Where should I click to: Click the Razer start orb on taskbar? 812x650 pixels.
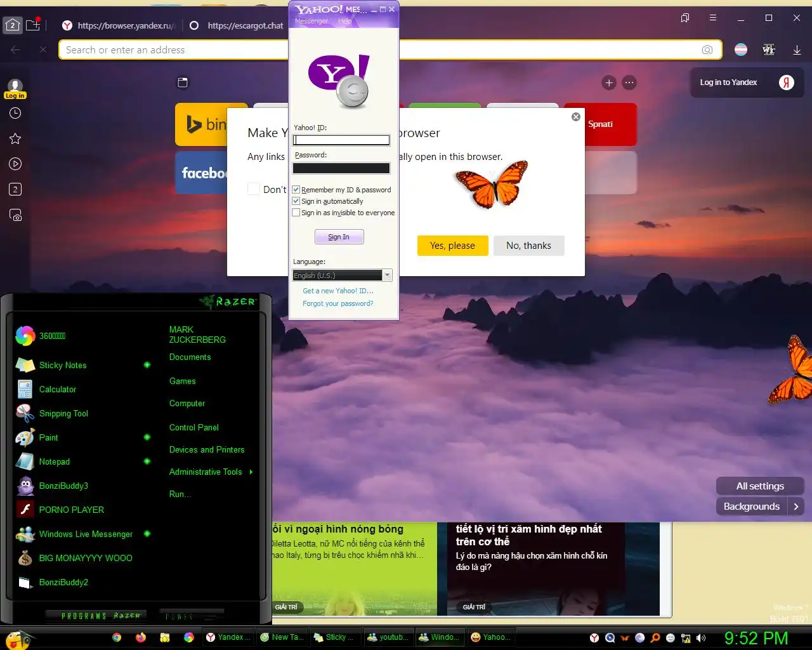18,639
